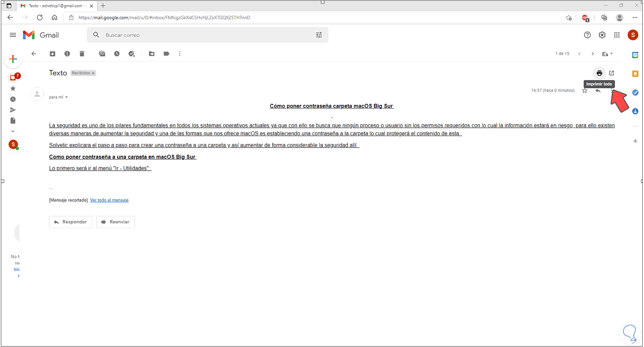
Task: Click the browser Back button
Action: (x=10, y=18)
